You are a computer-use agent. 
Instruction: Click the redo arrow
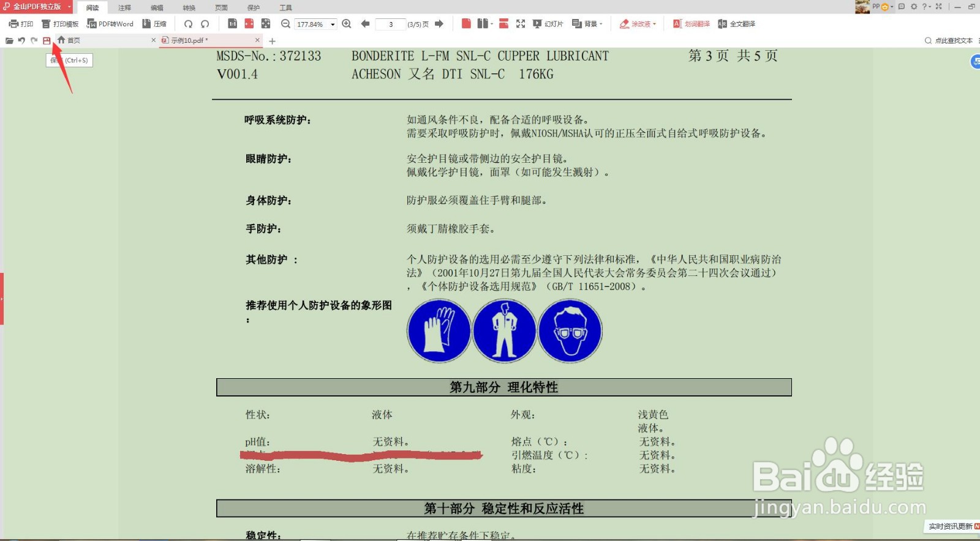pyautogui.click(x=34, y=40)
